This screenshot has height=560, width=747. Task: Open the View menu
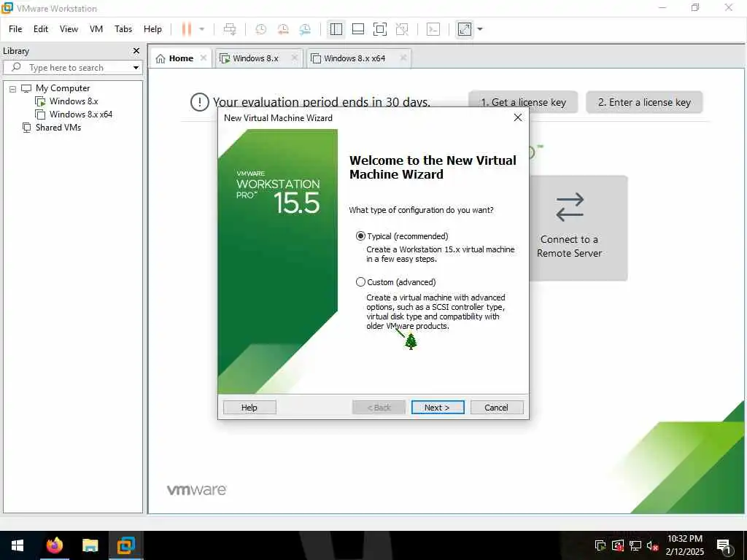point(69,29)
